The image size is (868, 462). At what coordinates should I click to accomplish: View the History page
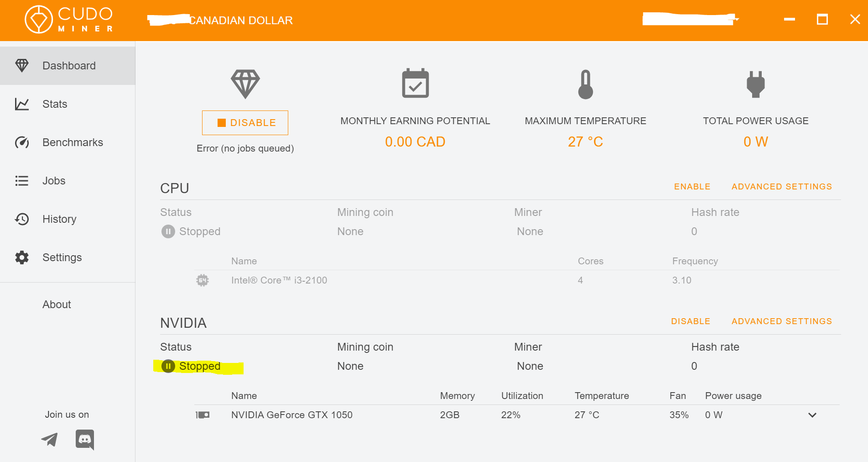(68, 219)
